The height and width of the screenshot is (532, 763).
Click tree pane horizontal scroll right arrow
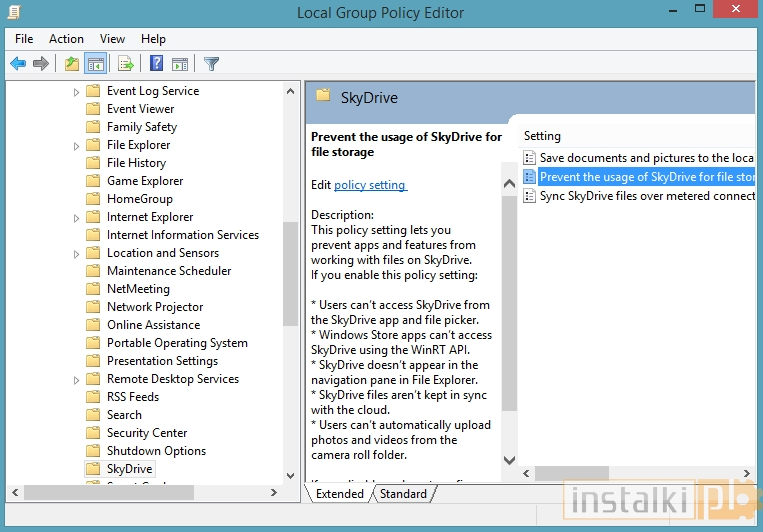274,493
